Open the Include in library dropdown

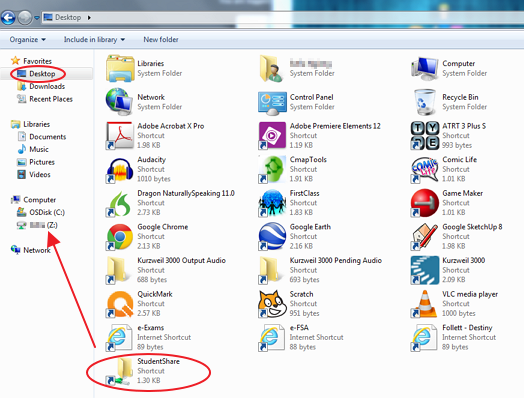coord(94,39)
